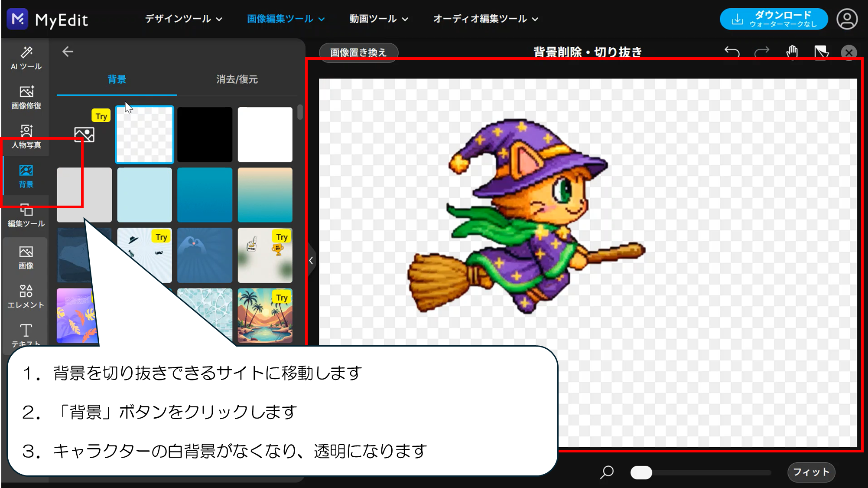868x488 pixels.
Task: Choose the palm tree oasis background thumbnail
Action: (x=265, y=315)
